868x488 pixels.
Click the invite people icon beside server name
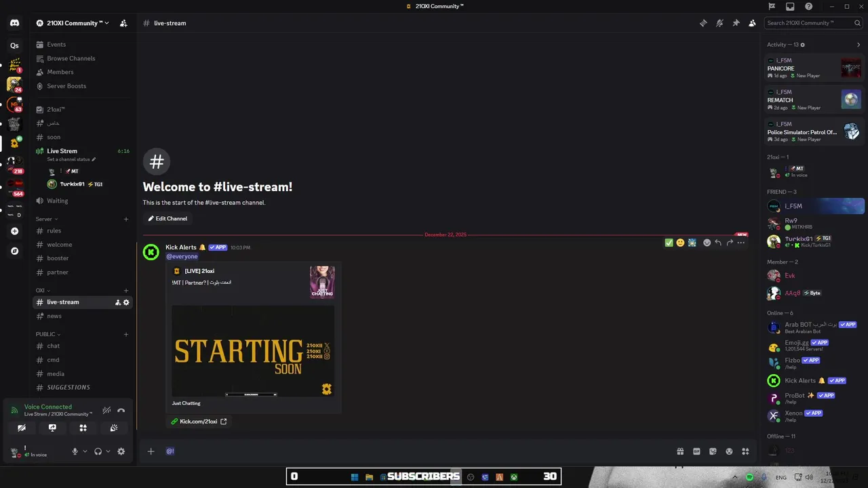(123, 23)
